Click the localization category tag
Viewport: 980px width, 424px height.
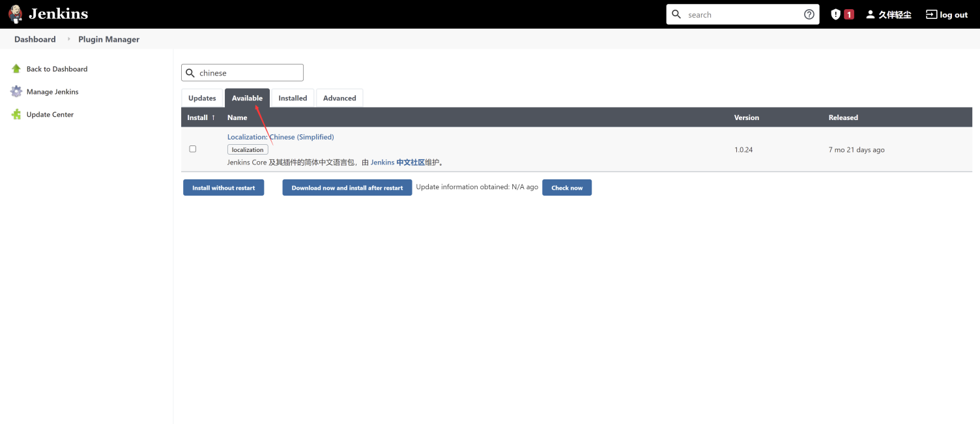[x=248, y=149]
